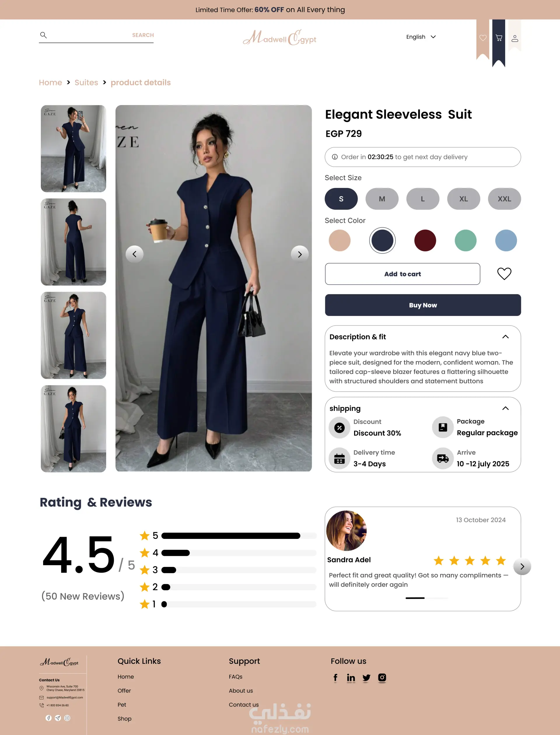This screenshot has width=560, height=735.
Task: Go to Home in the breadcrumb
Action: coord(50,82)
